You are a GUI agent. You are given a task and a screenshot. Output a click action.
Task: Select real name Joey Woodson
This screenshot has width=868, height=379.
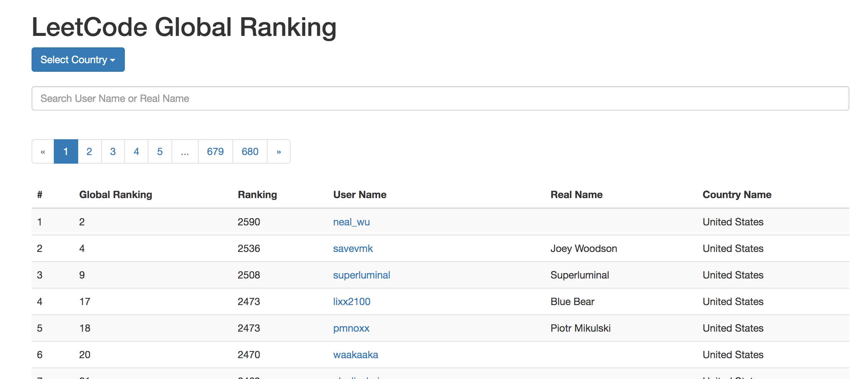pyautogui.click(x=584, y=248)
